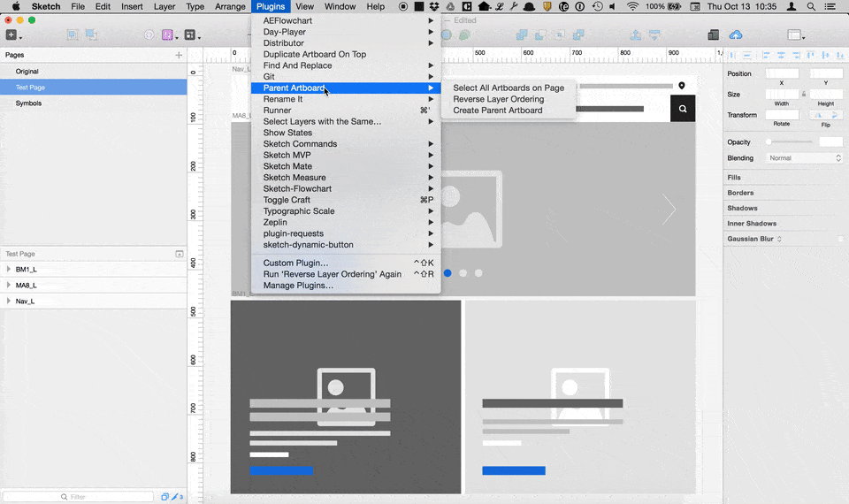Expand the BM1_L artboard layer
The image size is (849, 504).
click(8, 269)
